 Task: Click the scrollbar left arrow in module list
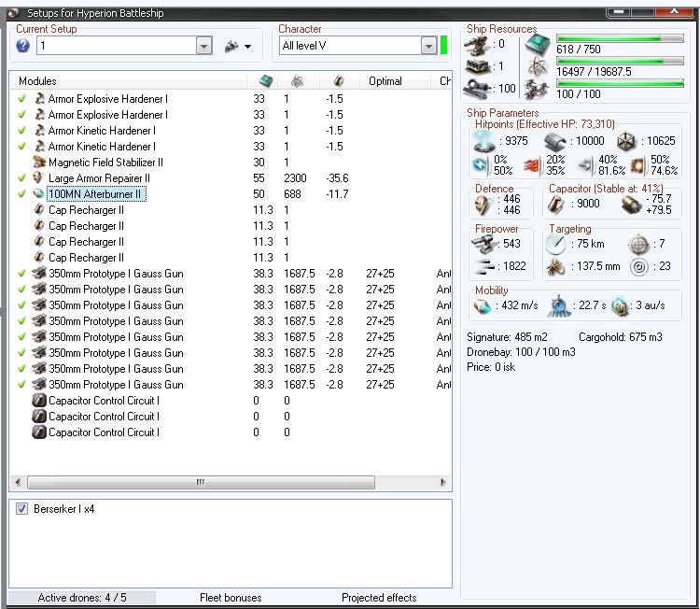pos(18,482)
